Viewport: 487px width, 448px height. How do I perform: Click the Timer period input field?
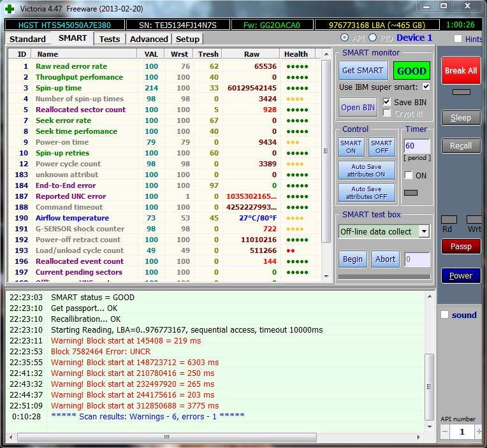(x=417, y=146)
